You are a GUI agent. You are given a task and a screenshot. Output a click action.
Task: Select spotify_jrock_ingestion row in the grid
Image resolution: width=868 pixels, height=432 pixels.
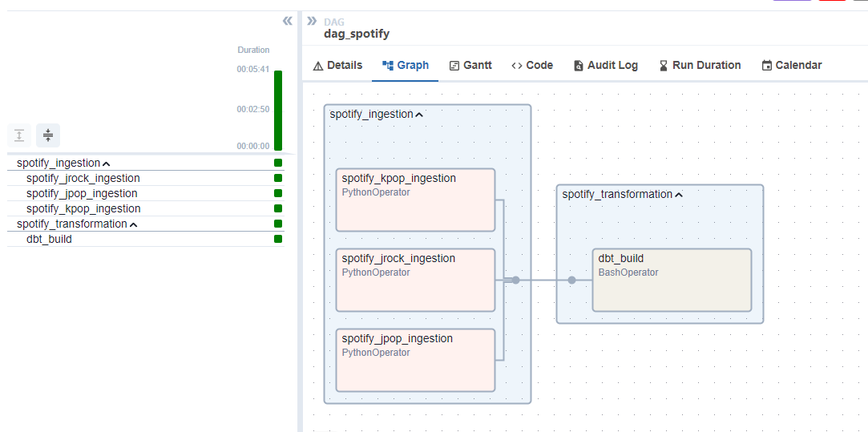coord(146,179)
